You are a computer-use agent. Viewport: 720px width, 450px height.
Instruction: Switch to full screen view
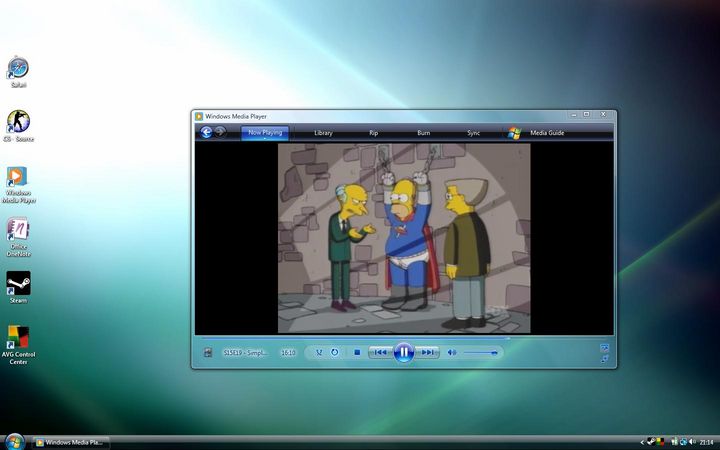click(x=604, y=348)
